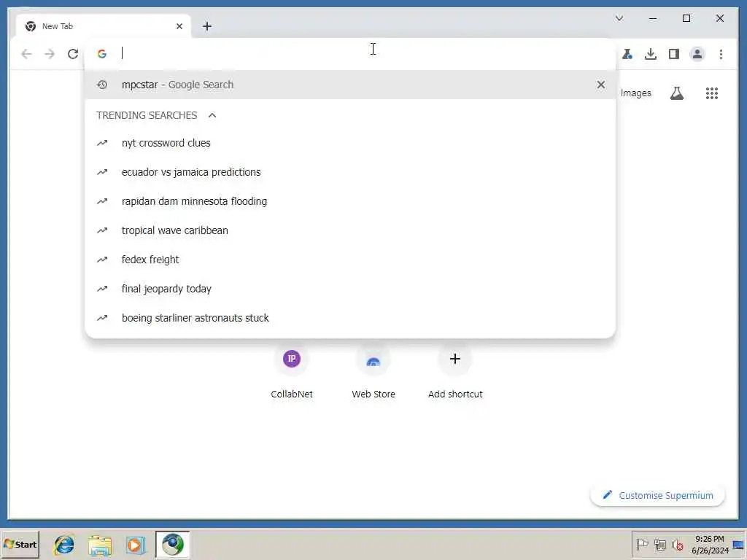Choose 'fedex freight' trending search
This screenshot has width=747, height=560.
tap(350, 260)
